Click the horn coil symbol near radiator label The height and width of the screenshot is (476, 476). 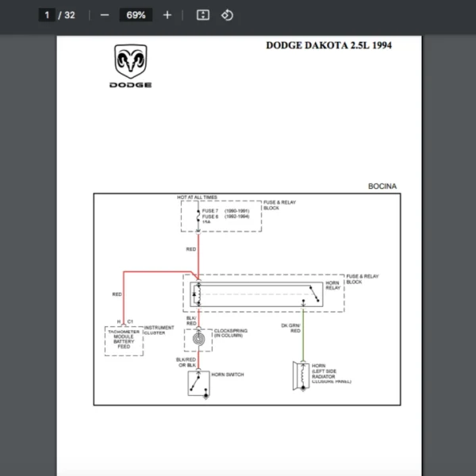point(301,376)
